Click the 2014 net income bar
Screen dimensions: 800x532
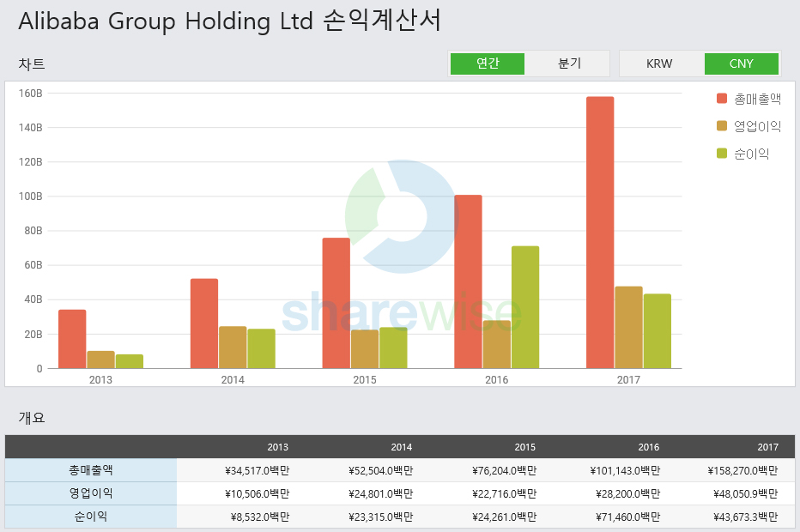[261, 348]
